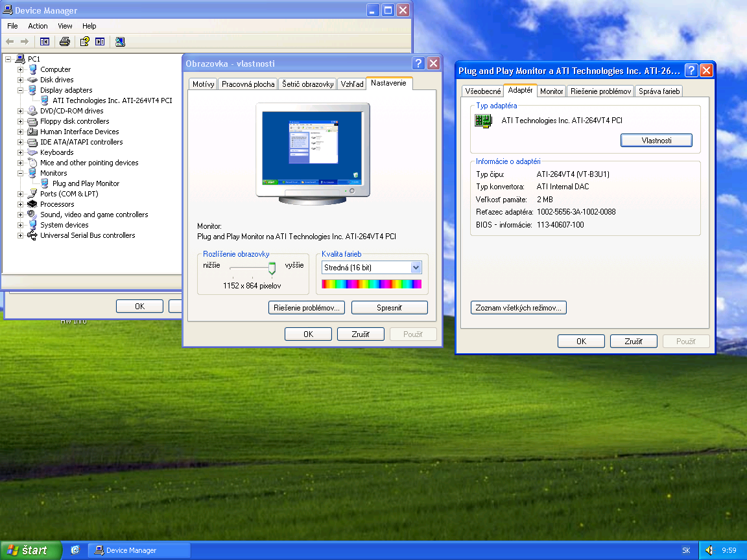Image resolution: width=747 pixels, height=560 pixels.
Task: Select the Sound, video and game controllers icon
Action: (32, 215)
